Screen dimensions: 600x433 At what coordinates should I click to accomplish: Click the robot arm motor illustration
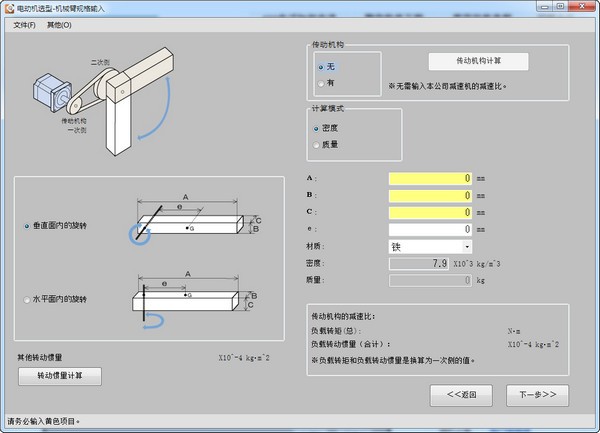pyautogui.click(x=103, y=101)
